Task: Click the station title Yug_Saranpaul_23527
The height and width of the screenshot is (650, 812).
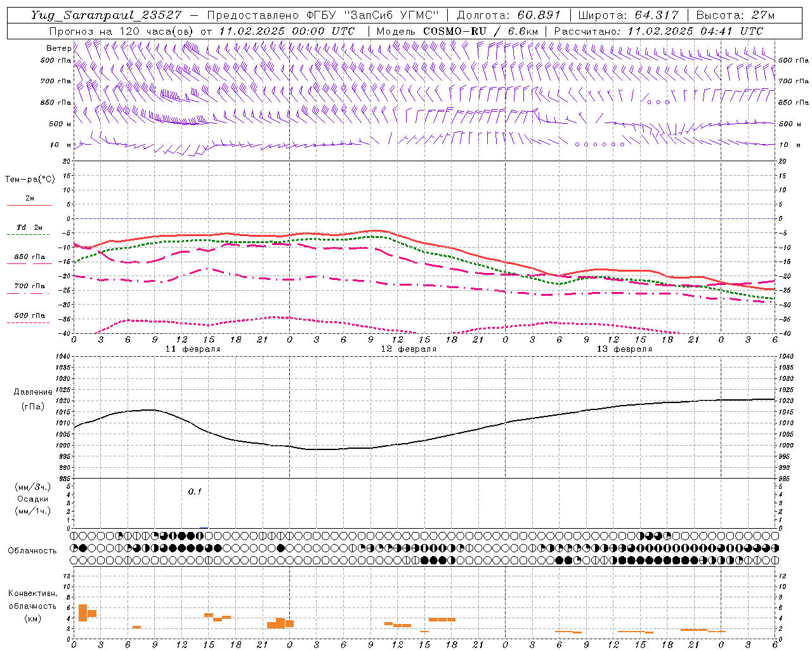Action: [x=108, y=15]
